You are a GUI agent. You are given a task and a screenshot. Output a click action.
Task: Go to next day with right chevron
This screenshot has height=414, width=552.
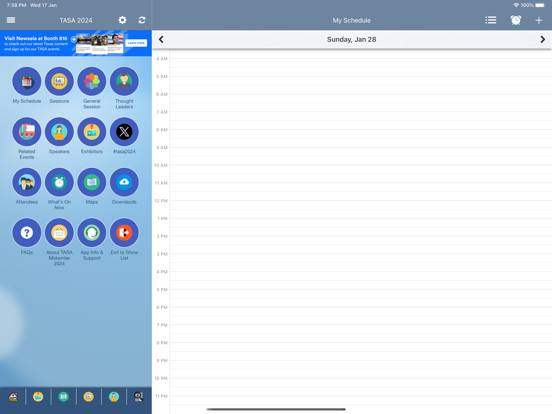tap(542, 39)
